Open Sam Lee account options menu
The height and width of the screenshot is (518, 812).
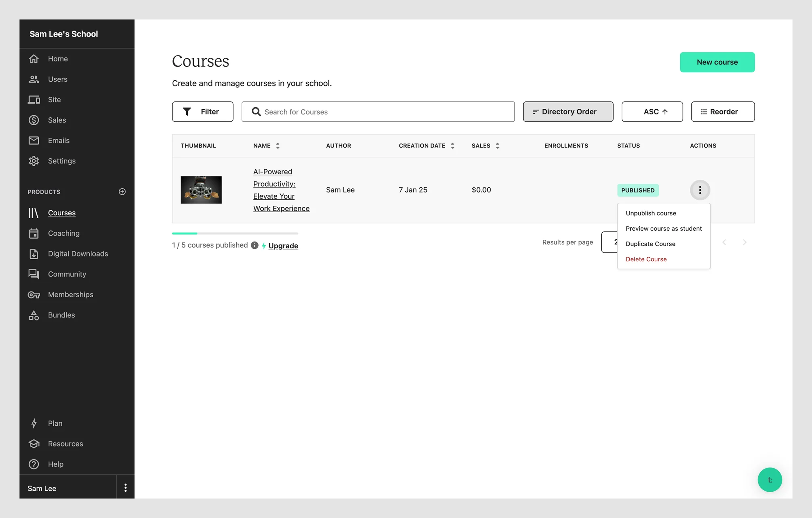point(126,488)
